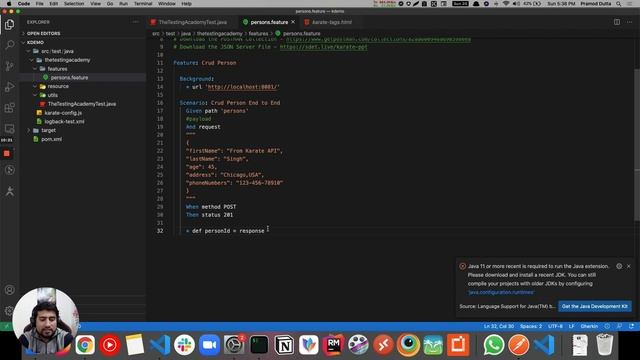Viewport: 640px width, 360px height.
Task: Collapse the utils folder
Action: click(53, 95)
